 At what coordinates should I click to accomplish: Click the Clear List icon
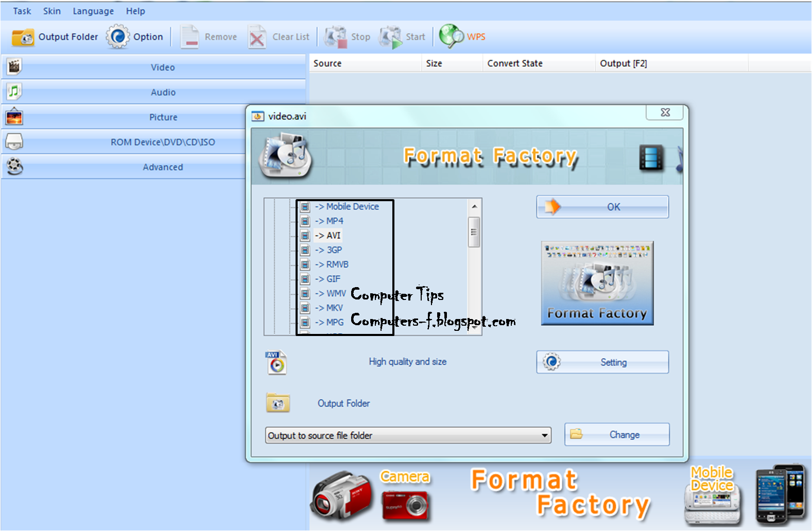coord(257,37)
